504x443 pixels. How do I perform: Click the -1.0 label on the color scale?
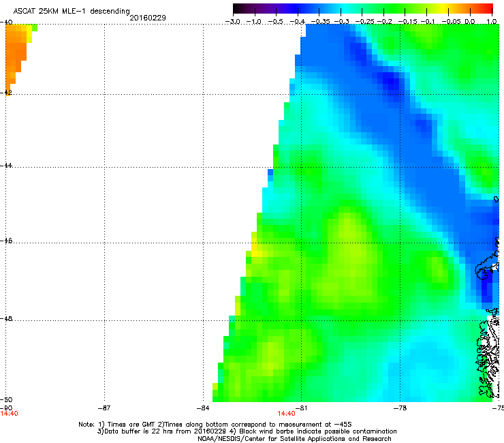[254, 22]
